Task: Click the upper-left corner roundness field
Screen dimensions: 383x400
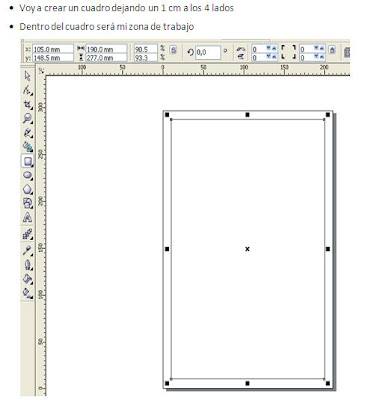Action: (x=259, y=49)
